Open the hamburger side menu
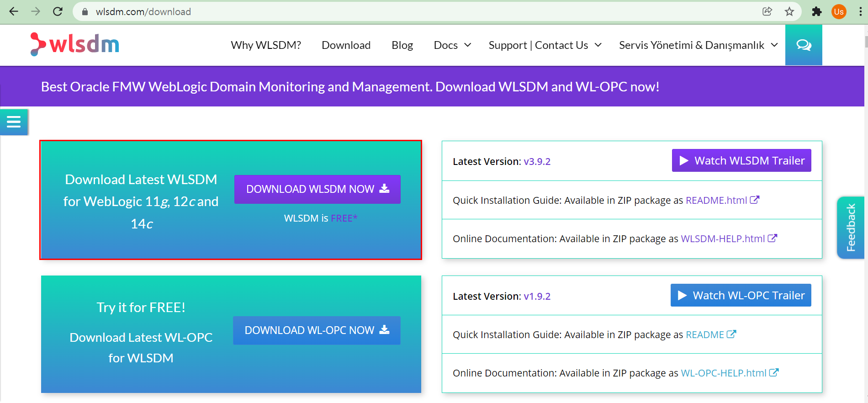The height and width of the screenshot is (403, 868). click(14, 122)
